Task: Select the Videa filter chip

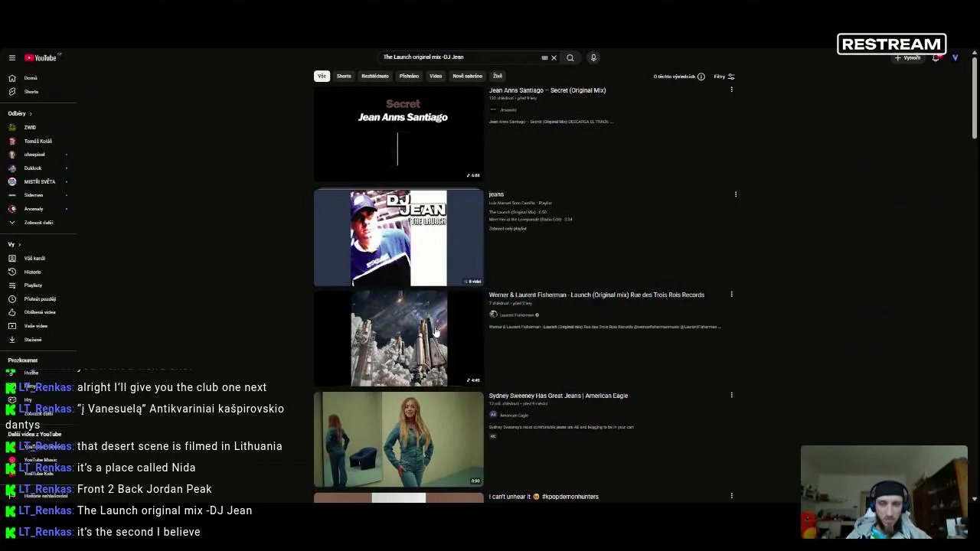Action: click(436, 77)
